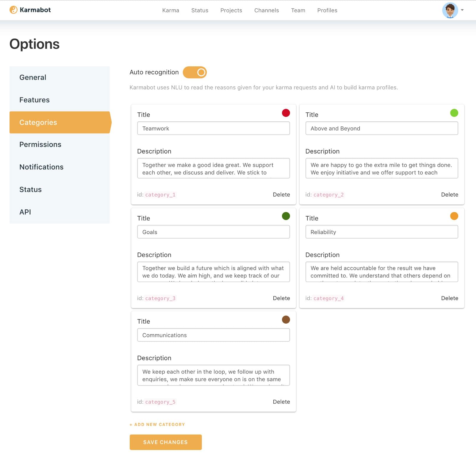This screenshot has height=464, width=476.
Task: Disable the Auto recognition toggle
Action: coord(195,72)
